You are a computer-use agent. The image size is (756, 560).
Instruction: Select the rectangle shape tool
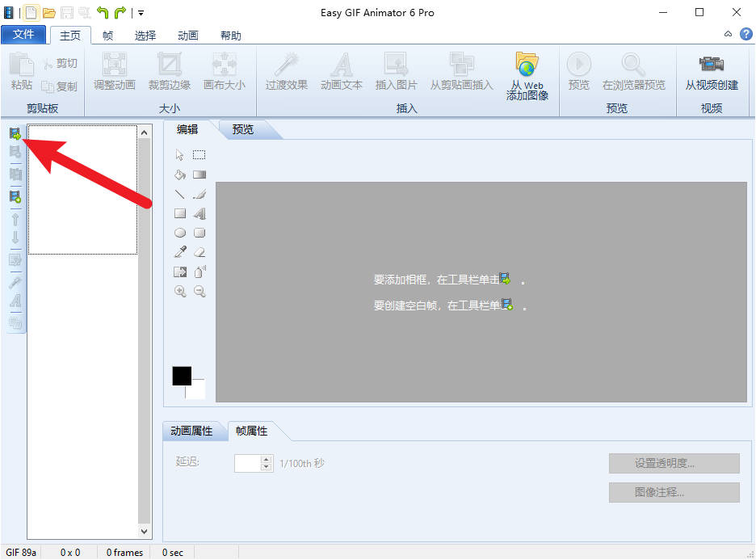click(x=180, y=213)
